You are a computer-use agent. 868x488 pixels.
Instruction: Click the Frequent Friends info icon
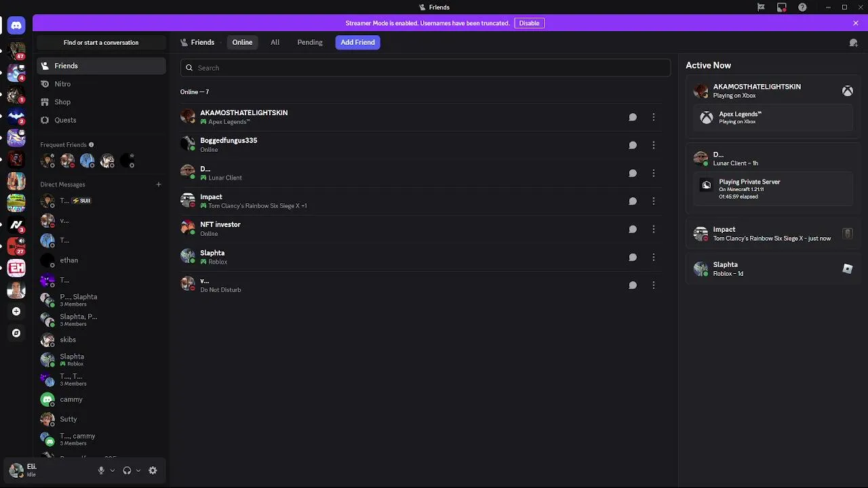coord(92,144)
